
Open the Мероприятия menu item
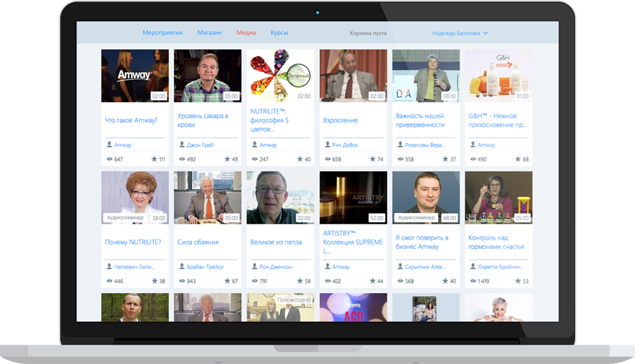[163, 33]
